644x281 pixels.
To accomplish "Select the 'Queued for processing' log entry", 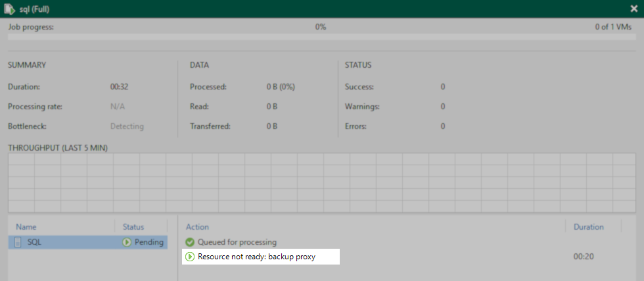I will tap(237, 242).
